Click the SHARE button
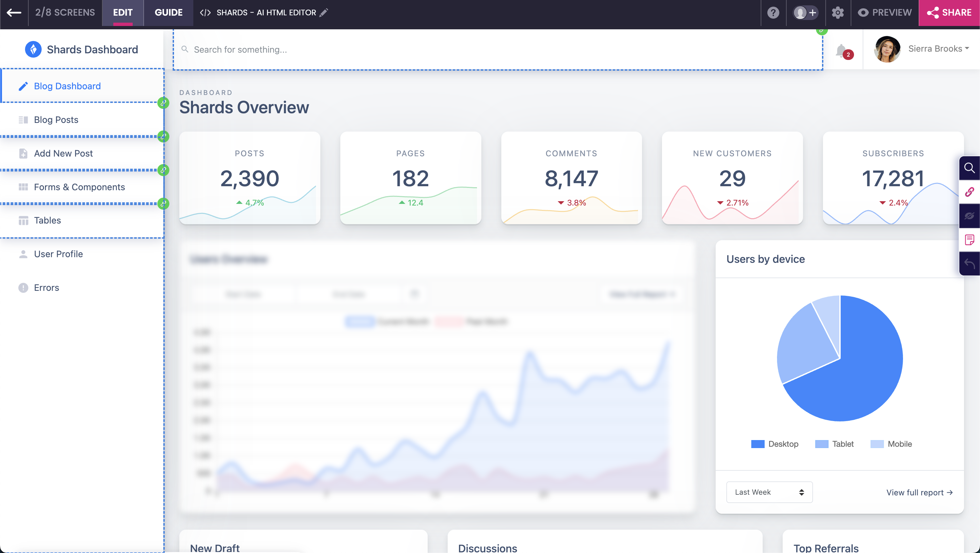The height and width of the screenshot is (553, 980). coord(949,13)
